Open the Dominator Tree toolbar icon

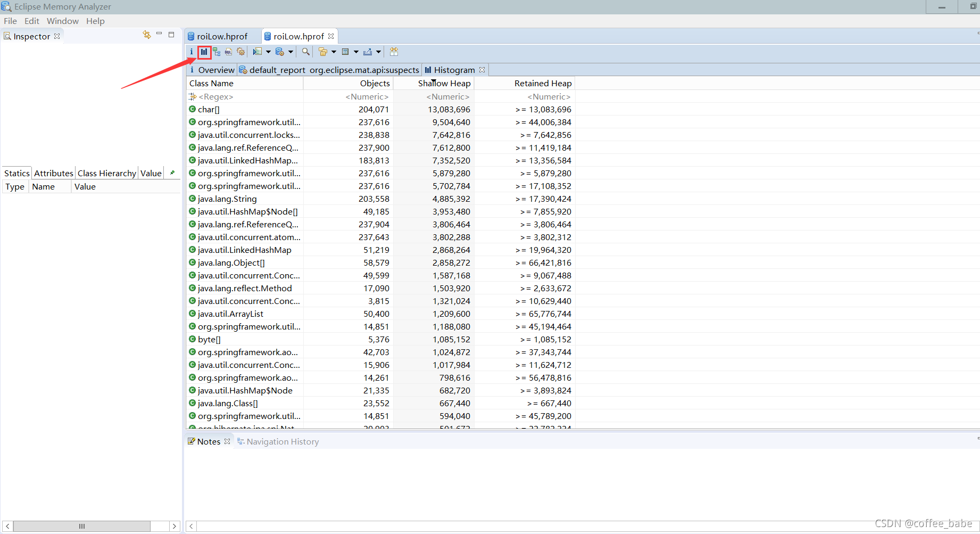[x=217, y=52]
